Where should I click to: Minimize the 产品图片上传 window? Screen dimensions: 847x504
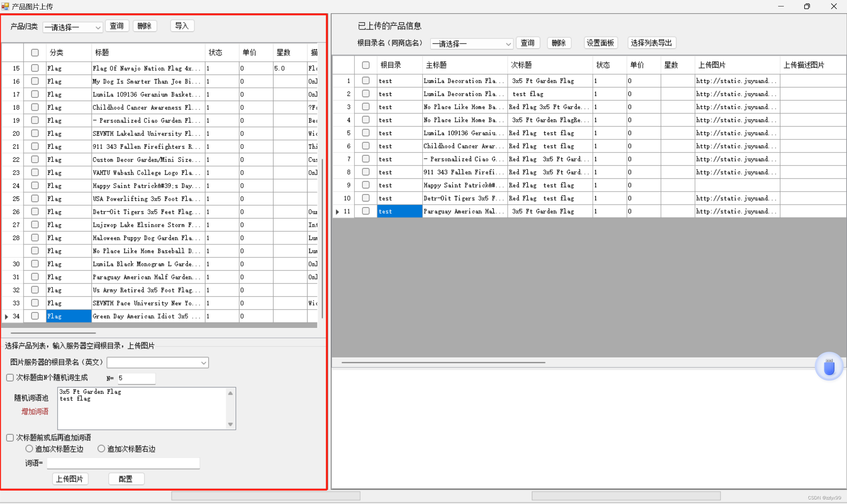point(780,6)
